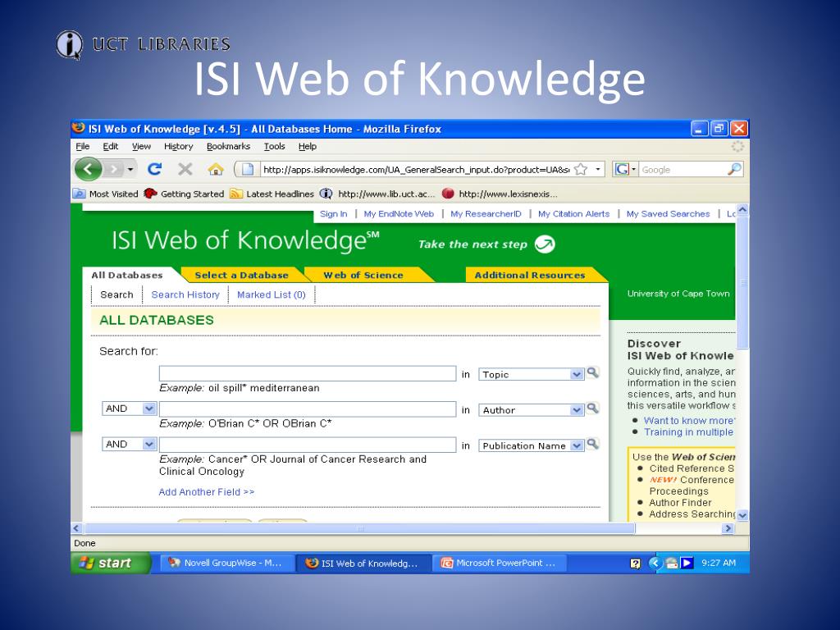Click the Training in multiple link

[x=688, y=431]
